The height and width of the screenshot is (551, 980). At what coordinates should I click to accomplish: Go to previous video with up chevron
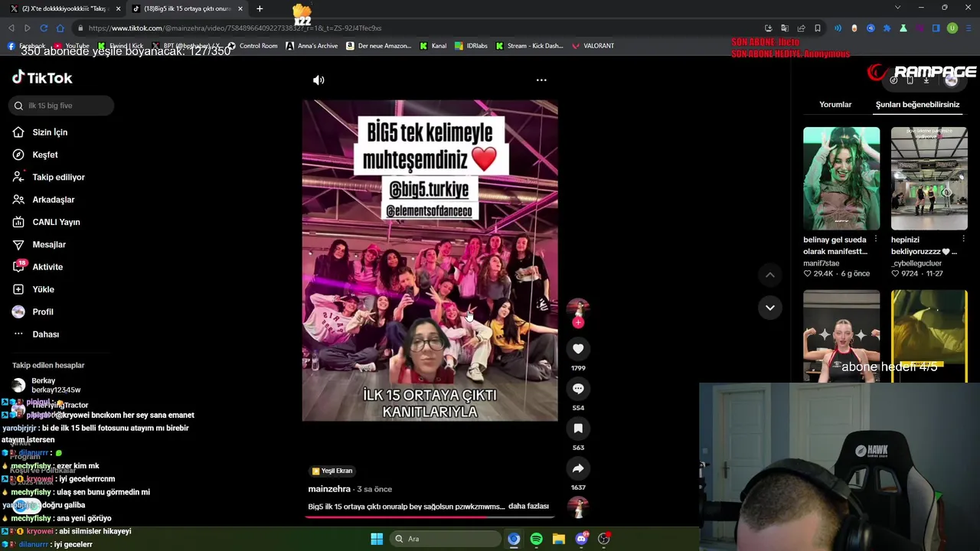pos(770,275)
